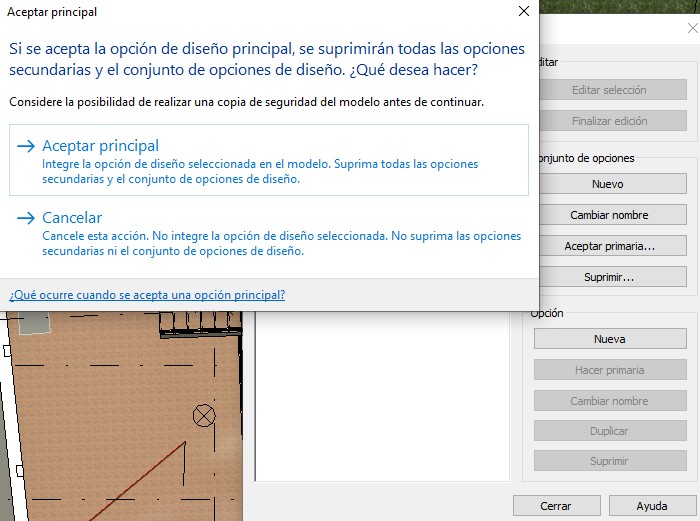Create a new option set with Nuevo
Image resolution: width=700 pixels, height=521 pixels.
click(608, 184)
